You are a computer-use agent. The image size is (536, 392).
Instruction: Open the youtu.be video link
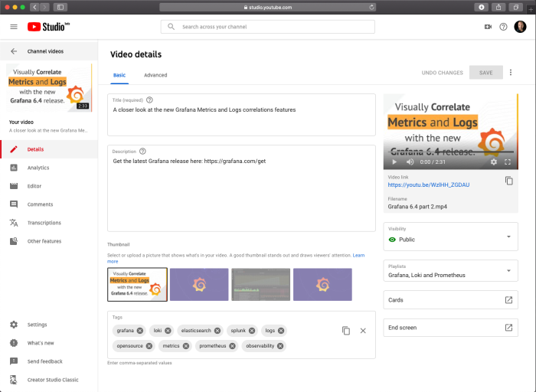(428, 185)
